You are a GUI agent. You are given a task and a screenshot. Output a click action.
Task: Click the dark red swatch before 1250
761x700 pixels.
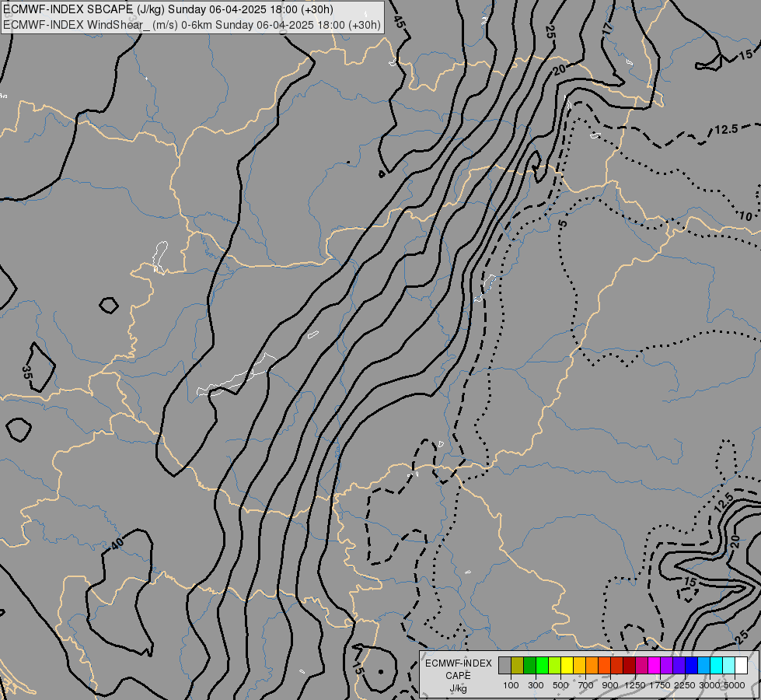click(629, 666)
